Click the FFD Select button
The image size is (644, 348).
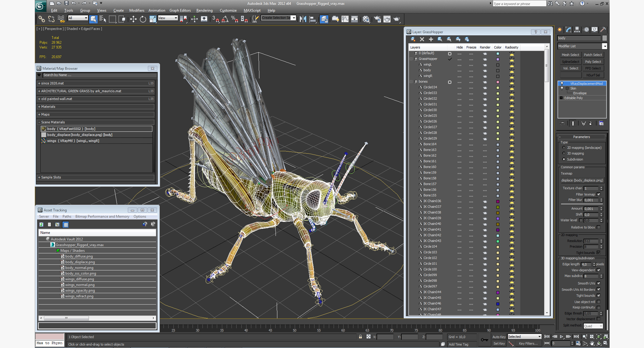tap(593, 68)
